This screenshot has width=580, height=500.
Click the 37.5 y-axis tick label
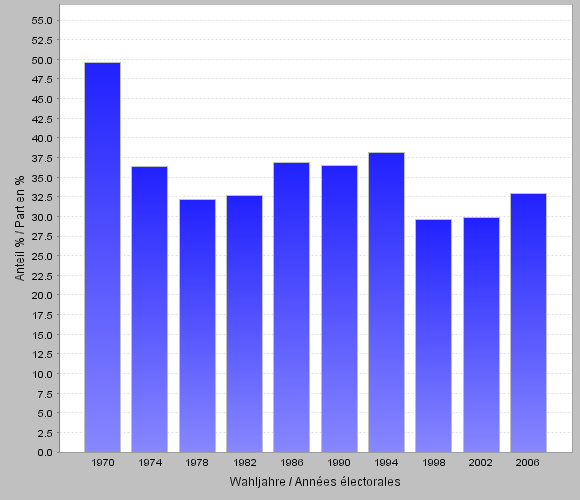(42, 158)
